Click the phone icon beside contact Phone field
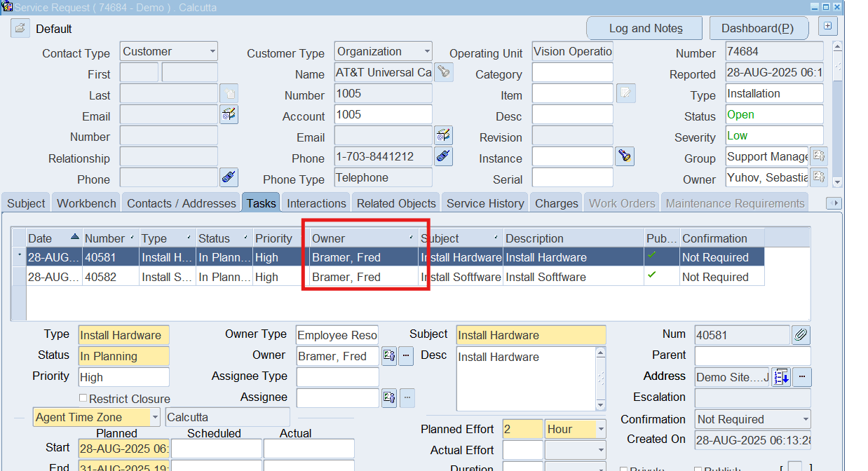 coord(229,177)
